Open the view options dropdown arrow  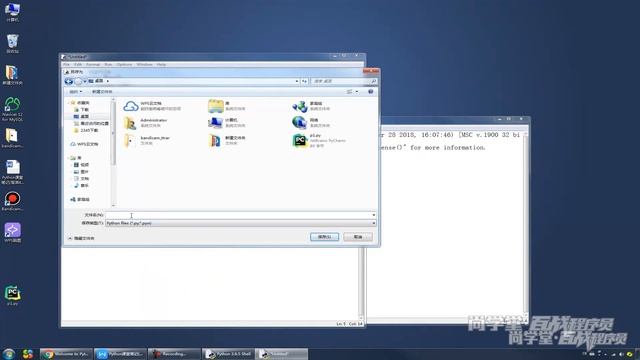click(357, 91)
